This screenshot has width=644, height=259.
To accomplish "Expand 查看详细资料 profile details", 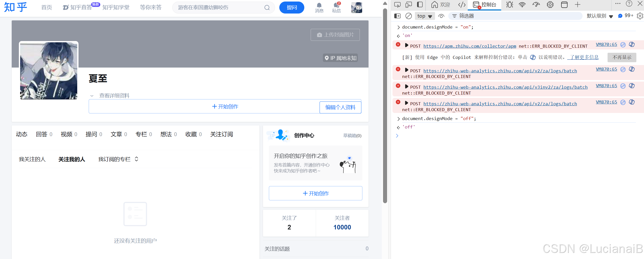I will (110, 96).
